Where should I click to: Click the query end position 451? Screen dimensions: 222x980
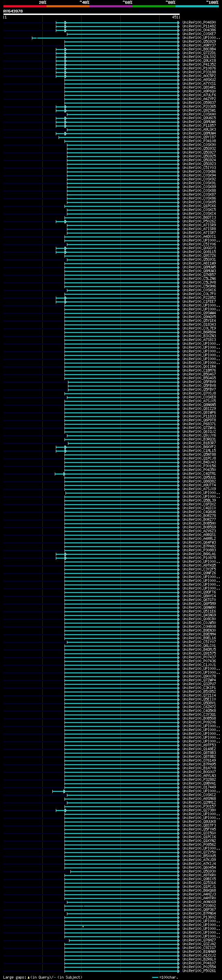pyautogui.click(x=175, y=17)
